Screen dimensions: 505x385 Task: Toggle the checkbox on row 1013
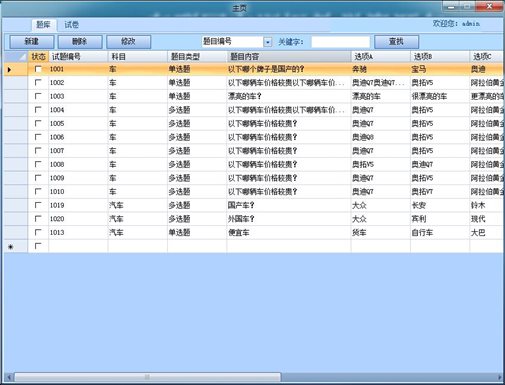[x=38, y=232]
